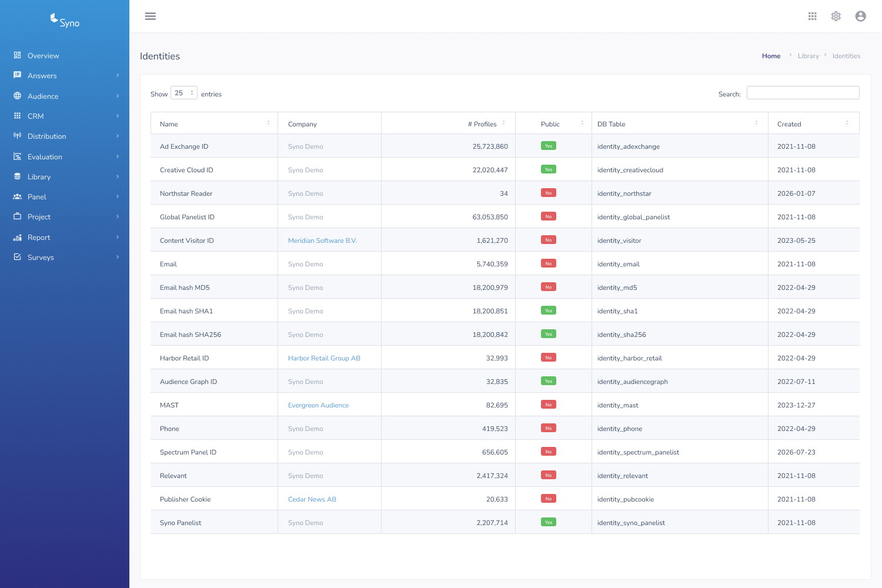The height and width of the screenshot is (588, 882).
Task: Go to Home breadcrumb link
Action: pyautogui.click(x=771, y=56)
